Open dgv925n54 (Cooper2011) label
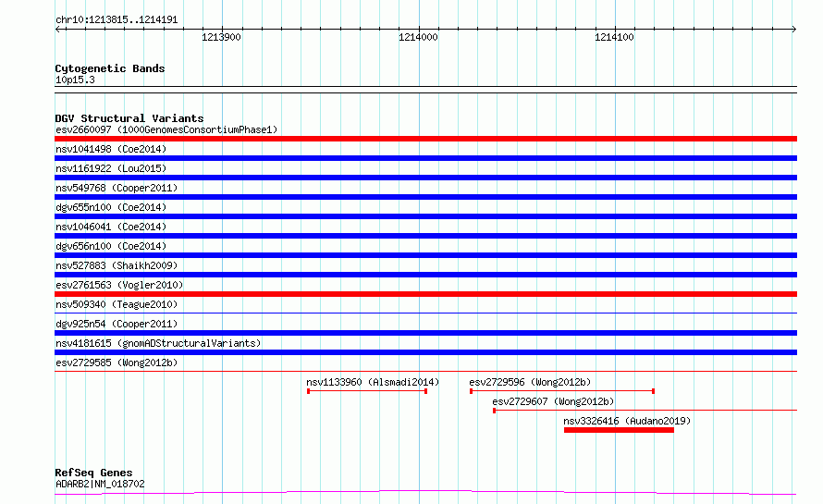The height and width of the screenshot is (504, 823). coord(117,324)
